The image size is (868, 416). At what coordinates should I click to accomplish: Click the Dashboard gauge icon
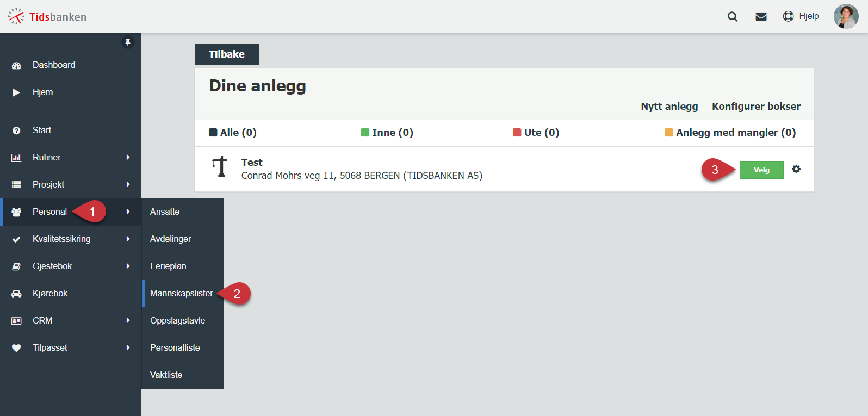[16, 65]
